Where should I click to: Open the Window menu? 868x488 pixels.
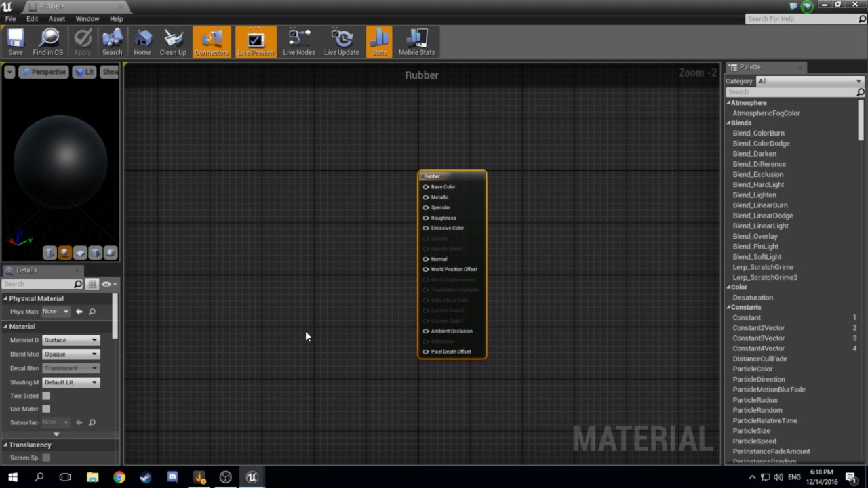(x=87, y=19)
